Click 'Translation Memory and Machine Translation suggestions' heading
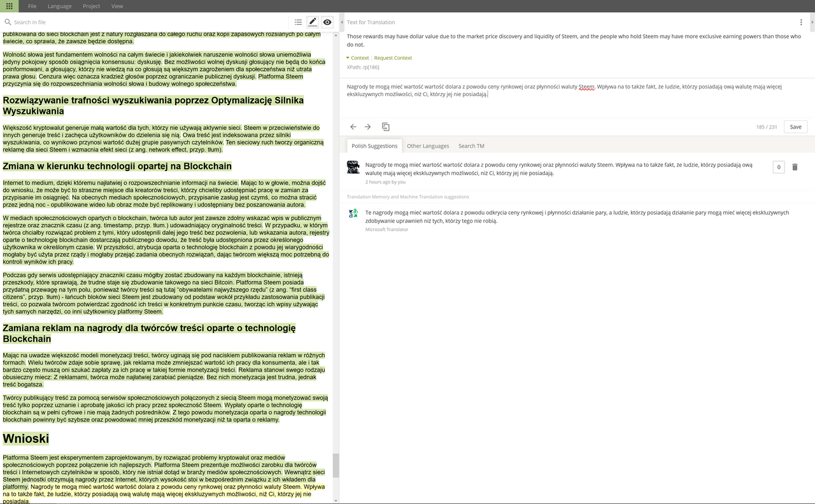 pos(408,197)
